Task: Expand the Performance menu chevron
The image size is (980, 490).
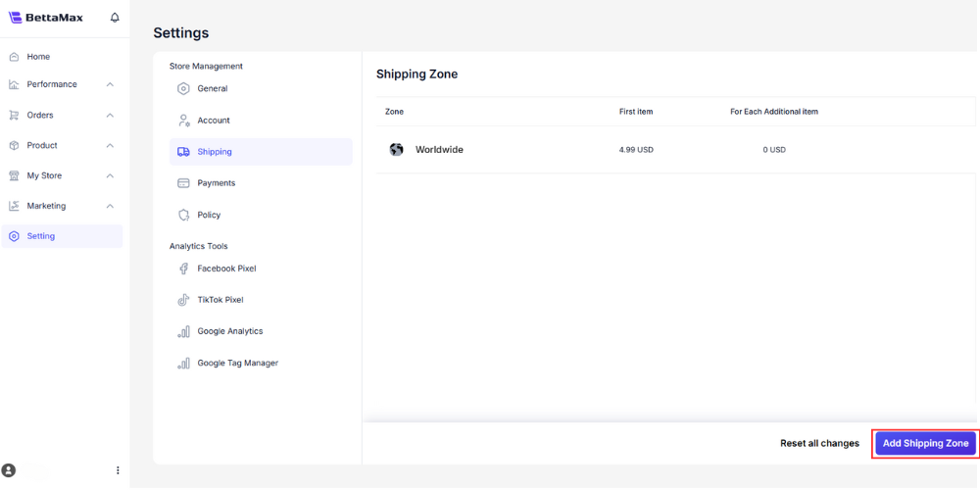Action: click(x=110, y=84)
